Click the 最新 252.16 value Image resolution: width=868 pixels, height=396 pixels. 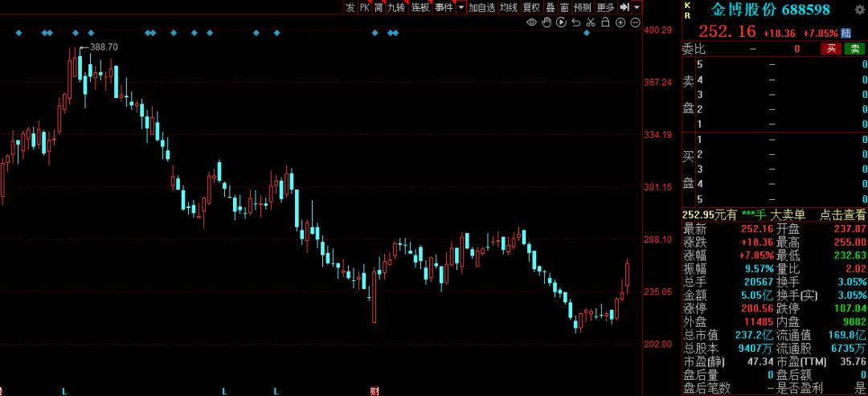[757, 229]
